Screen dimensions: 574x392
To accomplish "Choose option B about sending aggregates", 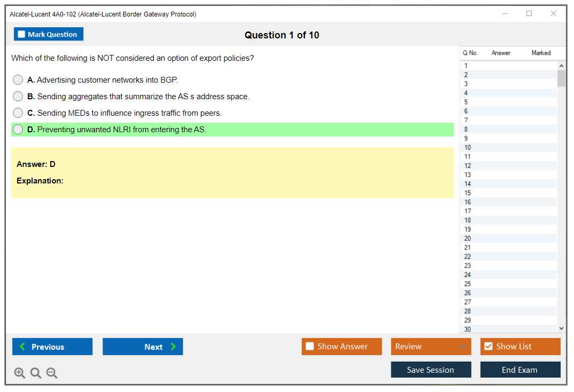I will pos(18,97).
